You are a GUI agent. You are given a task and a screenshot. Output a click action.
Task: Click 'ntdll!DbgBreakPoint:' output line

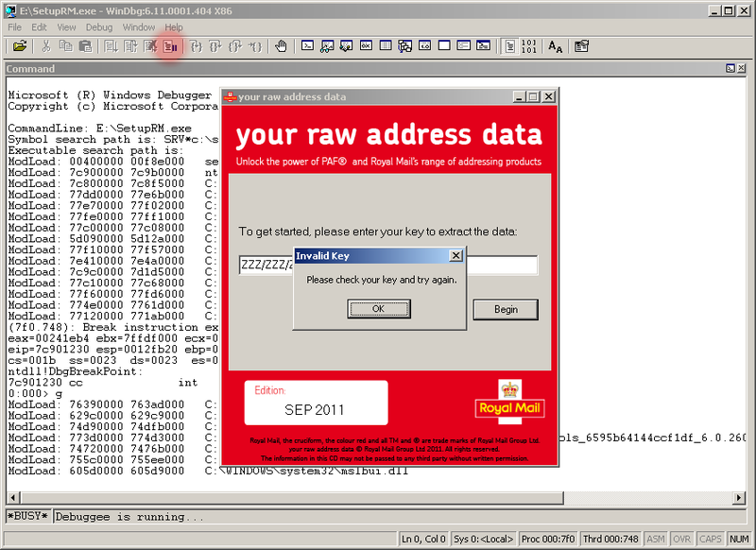point(76,371)
